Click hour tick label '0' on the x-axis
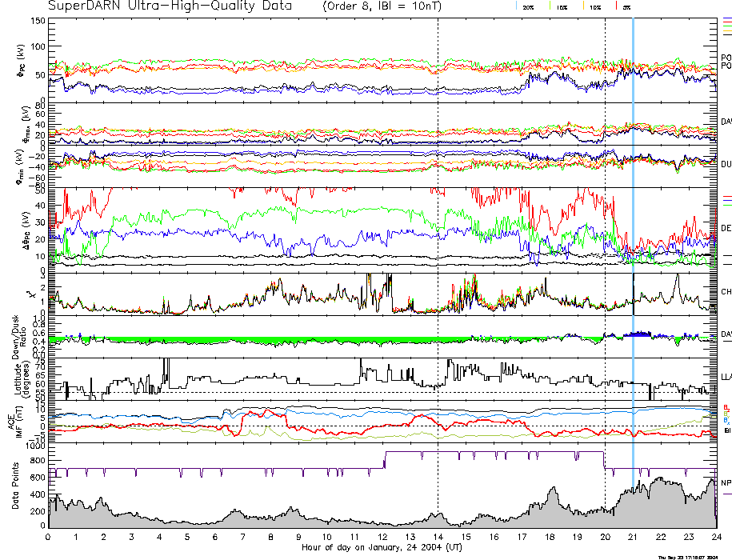The height and width of the screenshot is (560, 732). point(48,537)
